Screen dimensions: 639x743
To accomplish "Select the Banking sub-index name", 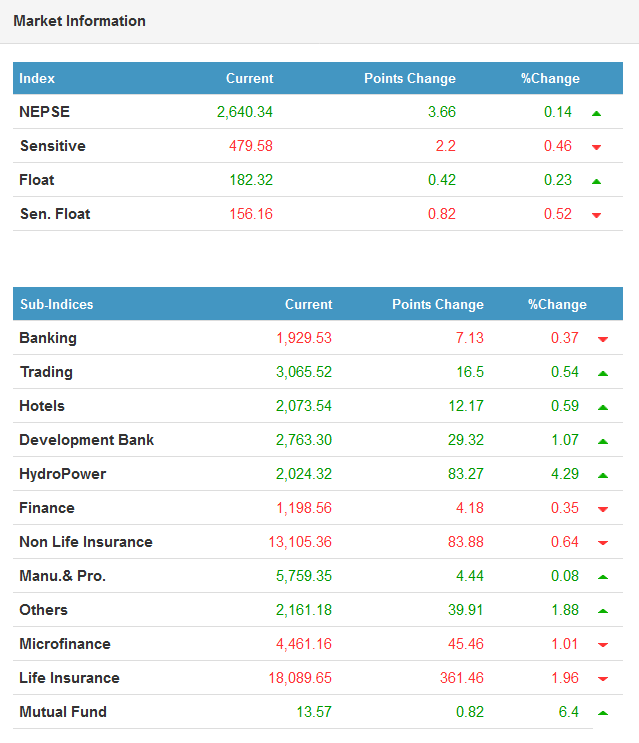I will click(x=48, y=338).
